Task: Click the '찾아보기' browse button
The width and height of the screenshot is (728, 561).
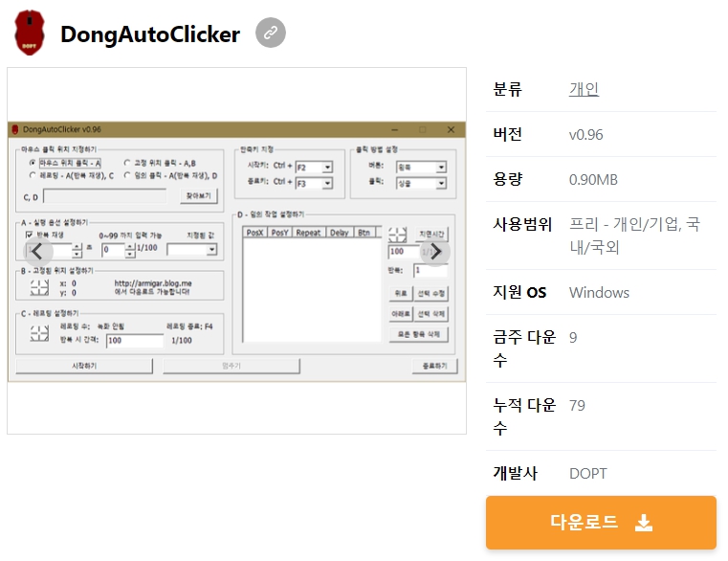Action: pos(199,195)
